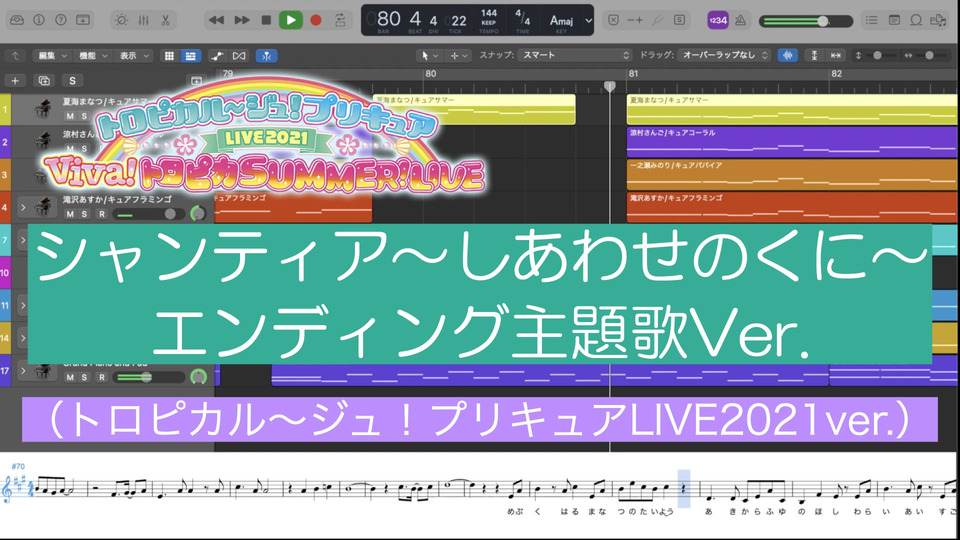Toggle the blue Catch Playhead button
This screenshot has height=540, width=960.
pyautogui.click(x=266, y=56)
